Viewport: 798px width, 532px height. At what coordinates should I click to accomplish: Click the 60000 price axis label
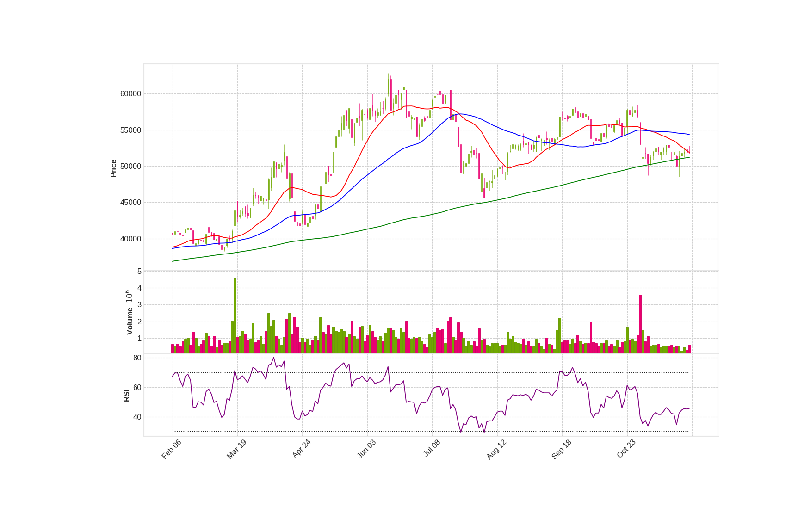click(x=130, y=94)
